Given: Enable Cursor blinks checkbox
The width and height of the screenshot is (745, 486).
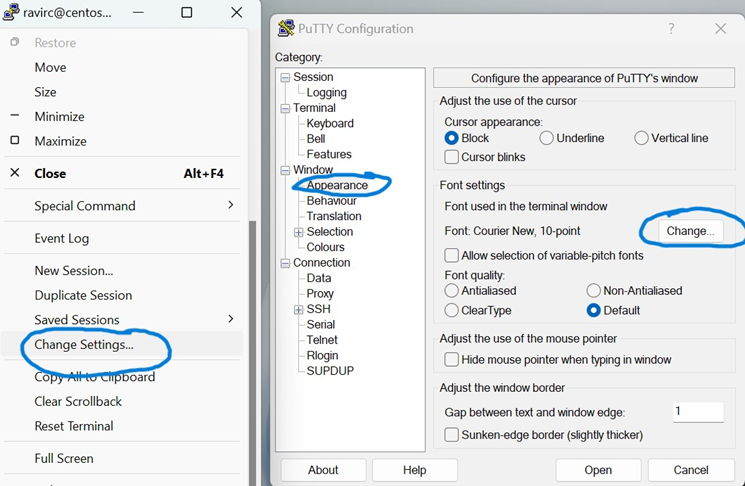Looking at the screenshot, I should click(451, 157).
